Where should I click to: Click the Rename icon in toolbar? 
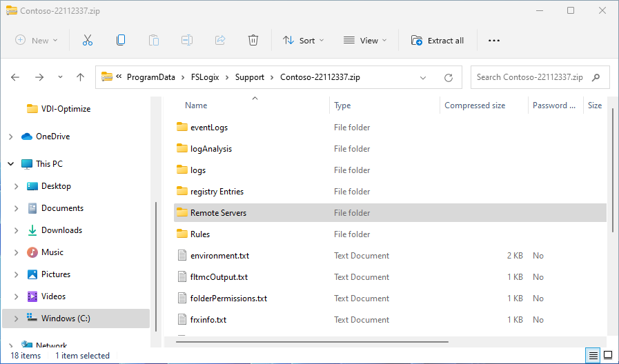pos(187,40)
